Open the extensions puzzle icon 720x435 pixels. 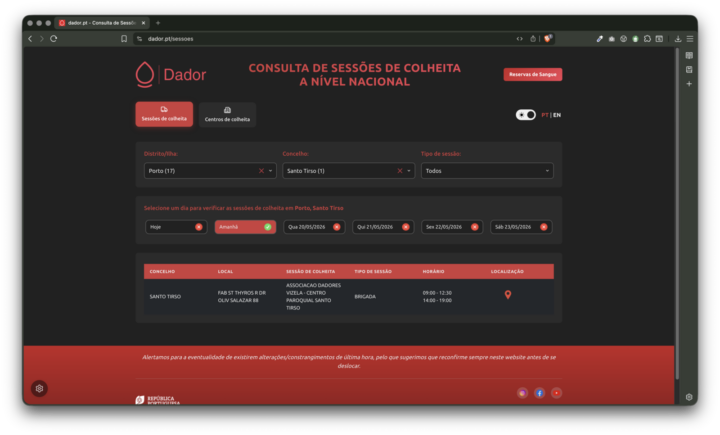pos(647,39)
